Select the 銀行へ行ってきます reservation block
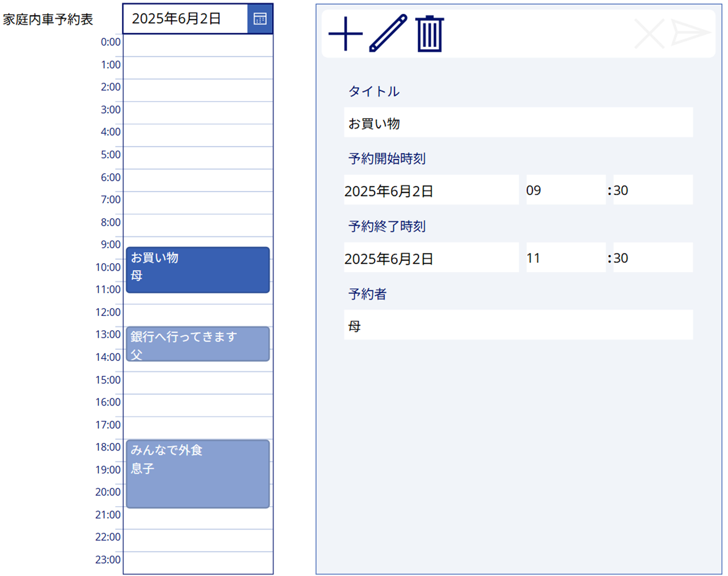This screenshot has height=576, width=728. pos(198,344)
